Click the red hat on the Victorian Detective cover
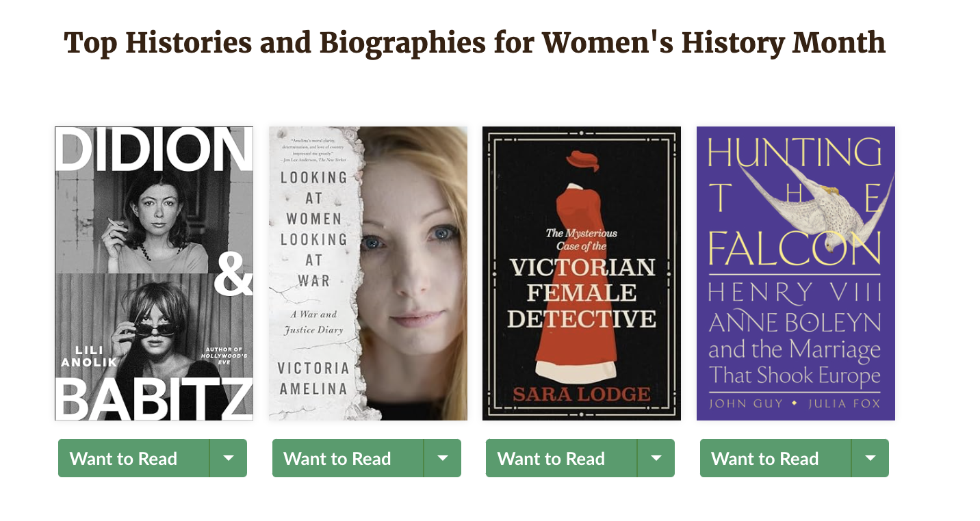The image size is (980, 521). point(582,161)
